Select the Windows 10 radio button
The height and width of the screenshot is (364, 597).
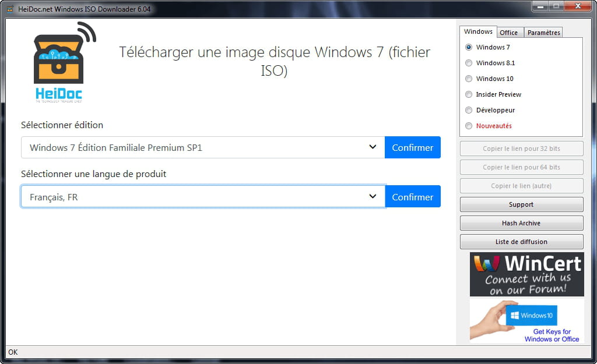tap(469, 79)
